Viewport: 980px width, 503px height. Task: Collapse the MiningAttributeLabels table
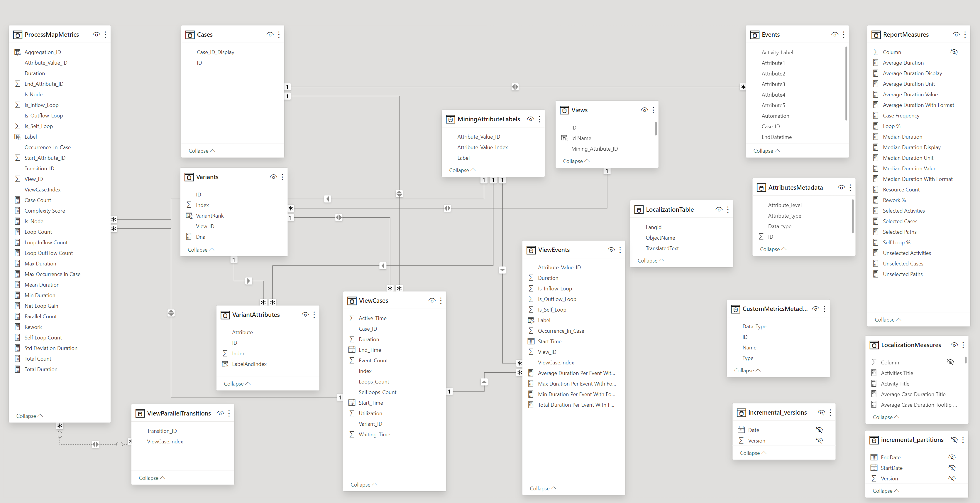coord(462,170)
